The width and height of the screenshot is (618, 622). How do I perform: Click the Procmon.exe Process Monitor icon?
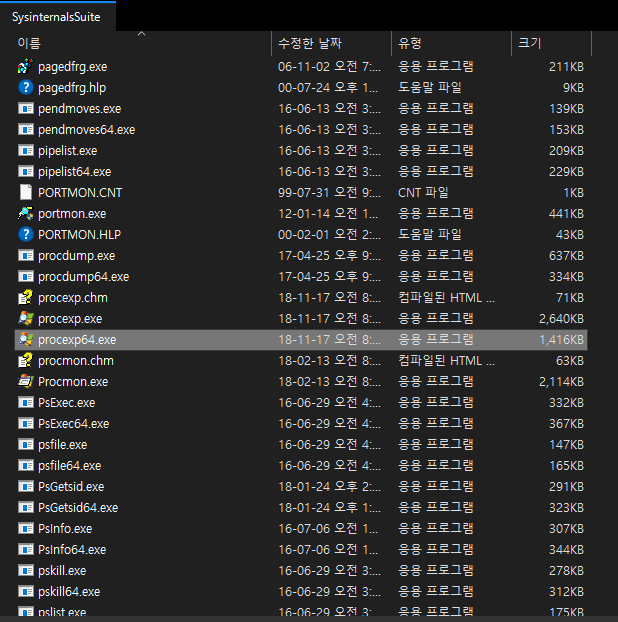(26, 382)
